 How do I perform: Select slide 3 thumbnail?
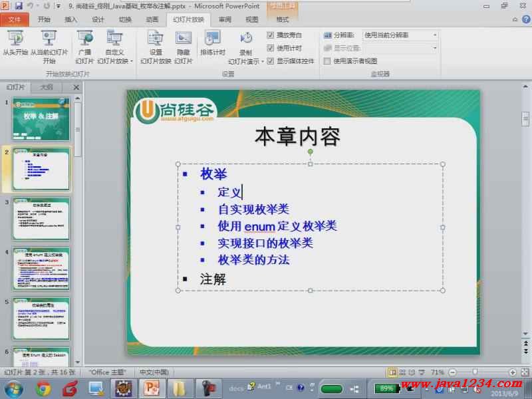pyautogui.click(x=41, y=219)
